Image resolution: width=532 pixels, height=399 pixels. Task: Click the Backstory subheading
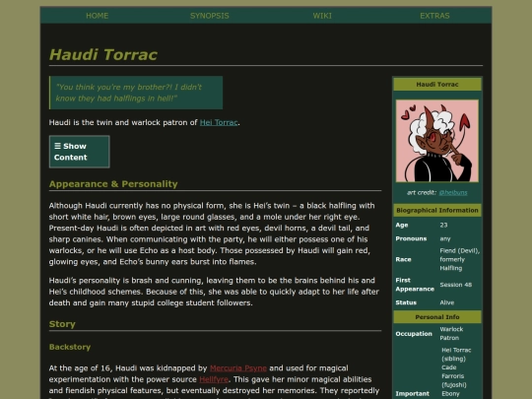tap(70, 347)
